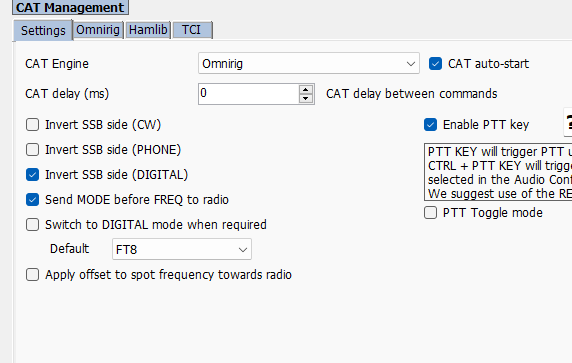Check Invert SSB side (PHONE)

(x=32, y=150)
